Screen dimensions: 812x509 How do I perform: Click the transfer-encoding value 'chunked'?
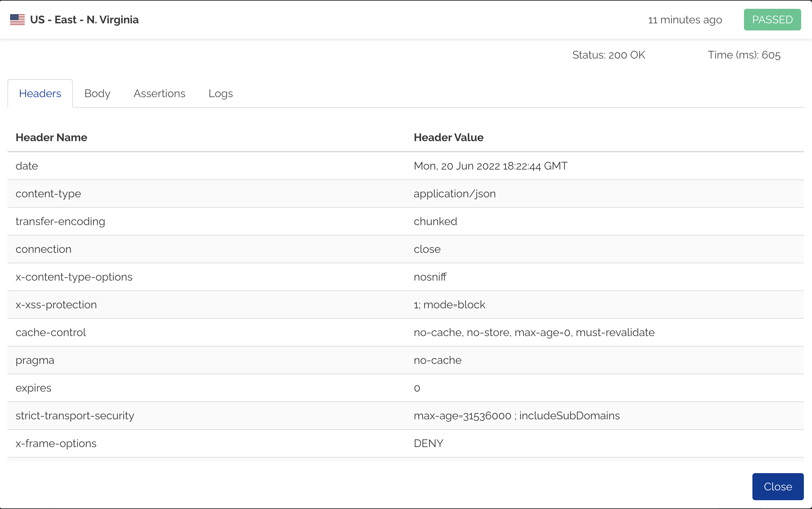tap(435, 221)
